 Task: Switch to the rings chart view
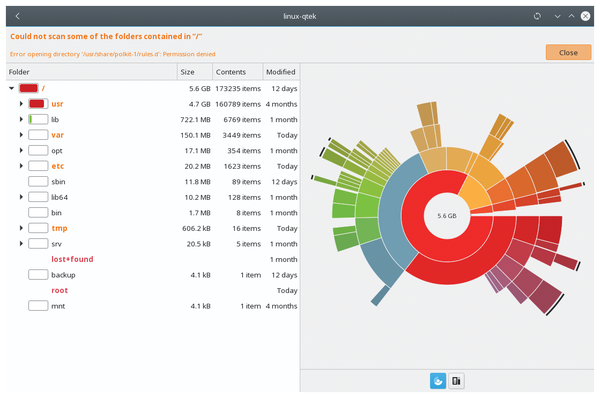click(x=438, y=381)
